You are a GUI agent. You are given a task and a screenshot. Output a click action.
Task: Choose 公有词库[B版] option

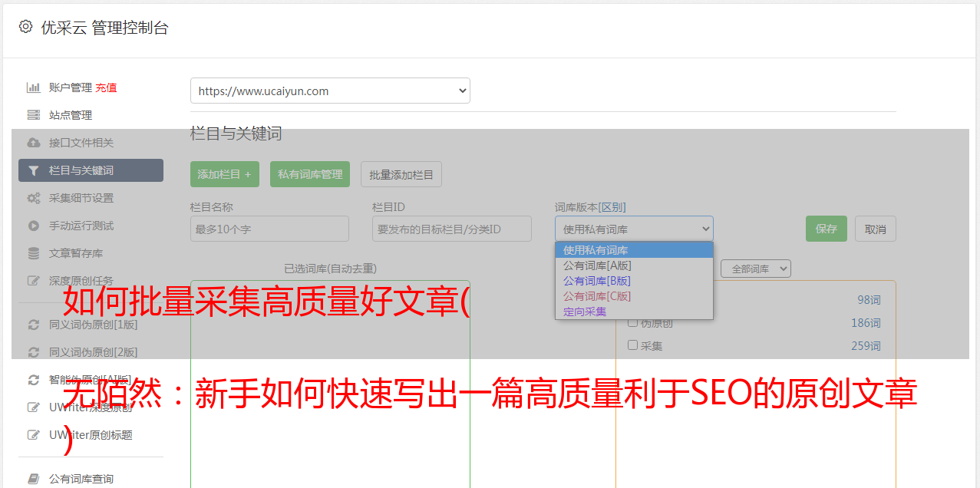pyautogui.click(x=634, y=281)
